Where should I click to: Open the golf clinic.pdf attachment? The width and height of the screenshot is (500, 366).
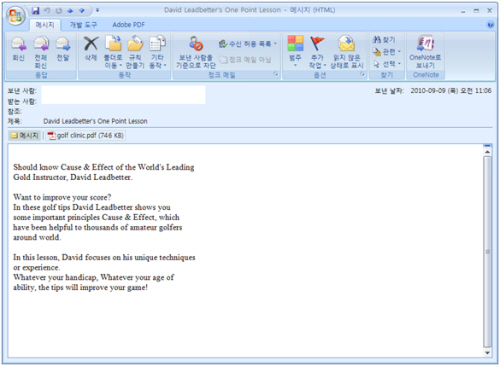coord(86,135)
